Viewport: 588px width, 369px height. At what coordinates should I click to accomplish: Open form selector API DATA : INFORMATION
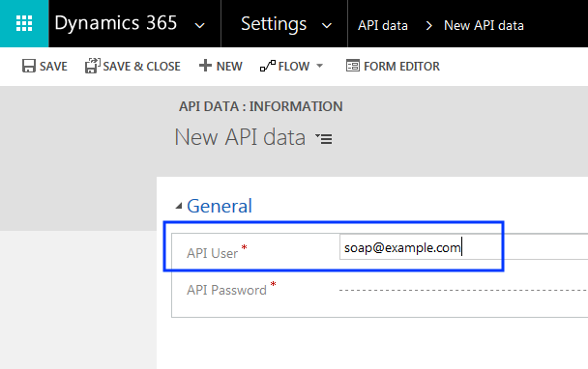(x=260, y=106)
